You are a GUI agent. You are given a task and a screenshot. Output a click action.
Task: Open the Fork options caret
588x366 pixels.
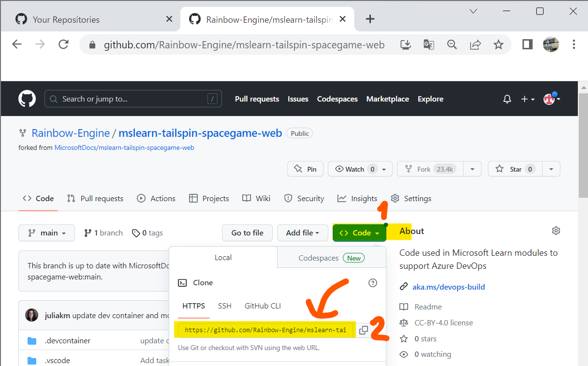(472, 169)
